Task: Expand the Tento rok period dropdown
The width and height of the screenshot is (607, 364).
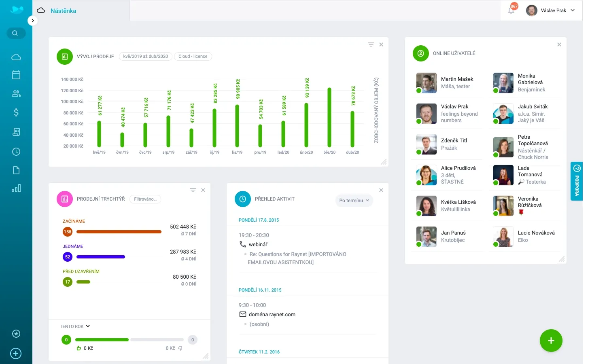Action: 75,326
